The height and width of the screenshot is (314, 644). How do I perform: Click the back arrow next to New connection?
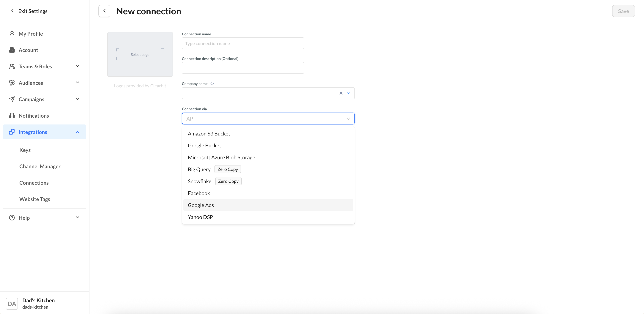104,11
